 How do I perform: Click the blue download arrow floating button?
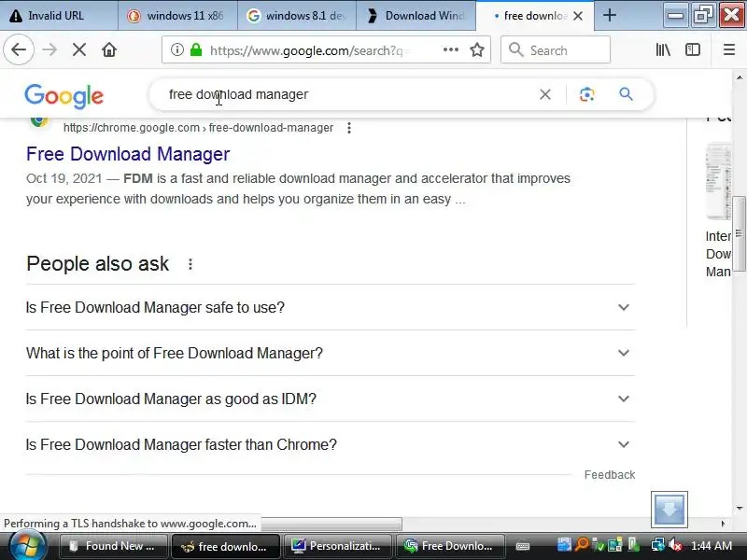[669, 509]
